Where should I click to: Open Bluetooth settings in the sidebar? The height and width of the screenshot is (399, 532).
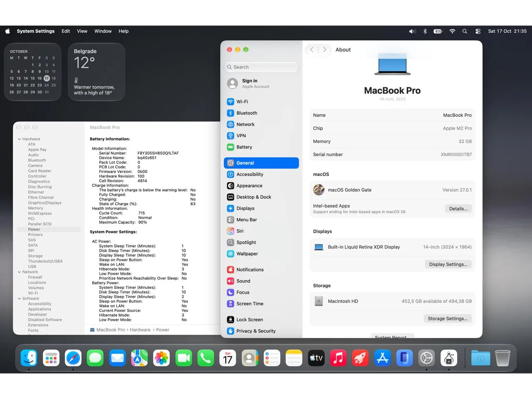(x=261, y=113)
